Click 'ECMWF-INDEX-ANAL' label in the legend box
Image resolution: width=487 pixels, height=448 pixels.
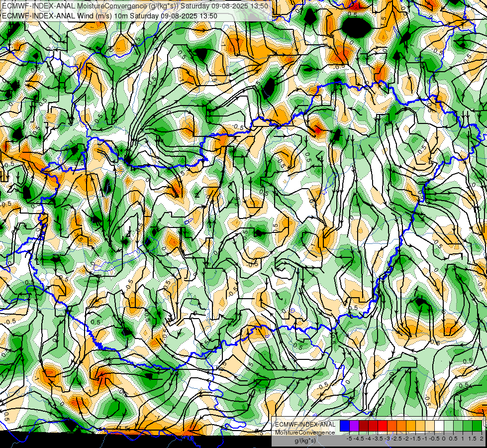click(x=305, y=425)
